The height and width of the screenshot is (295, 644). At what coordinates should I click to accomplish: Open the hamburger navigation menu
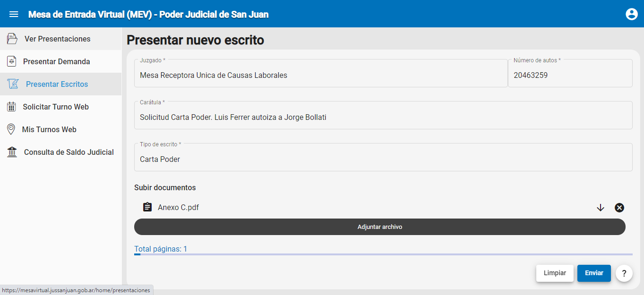click(x=14, y=14)
